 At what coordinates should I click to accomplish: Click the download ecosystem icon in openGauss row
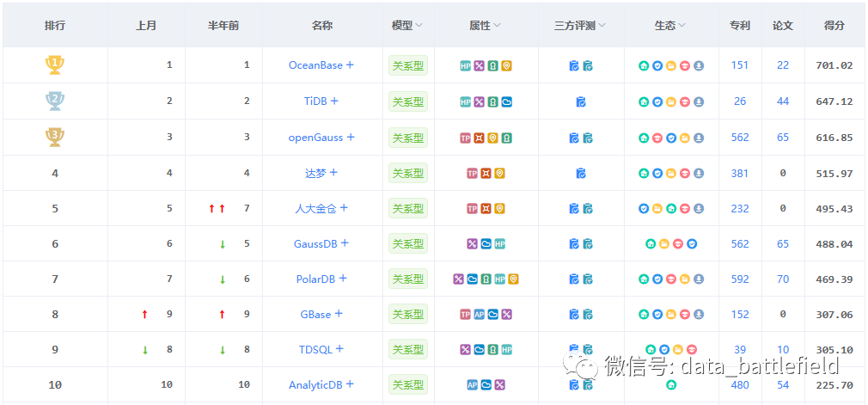699,138
